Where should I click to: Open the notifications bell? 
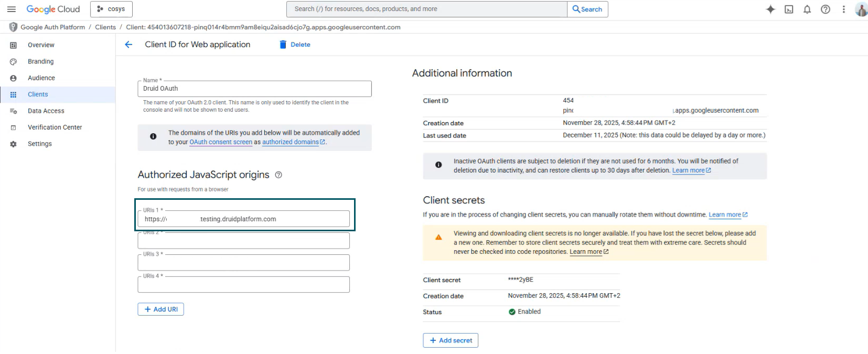coord(807,9)
